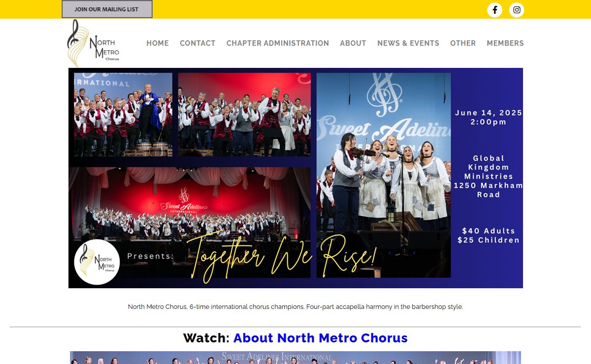This screenshot has width=591, height=364.
Task: Follow the About North Metro Chorus link
Action: (321, 338)
